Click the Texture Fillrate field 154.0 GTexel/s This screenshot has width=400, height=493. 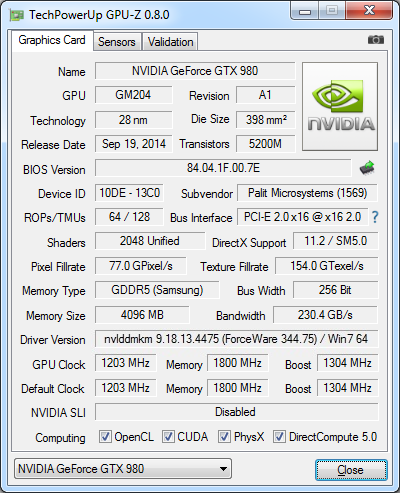point(327,266)
